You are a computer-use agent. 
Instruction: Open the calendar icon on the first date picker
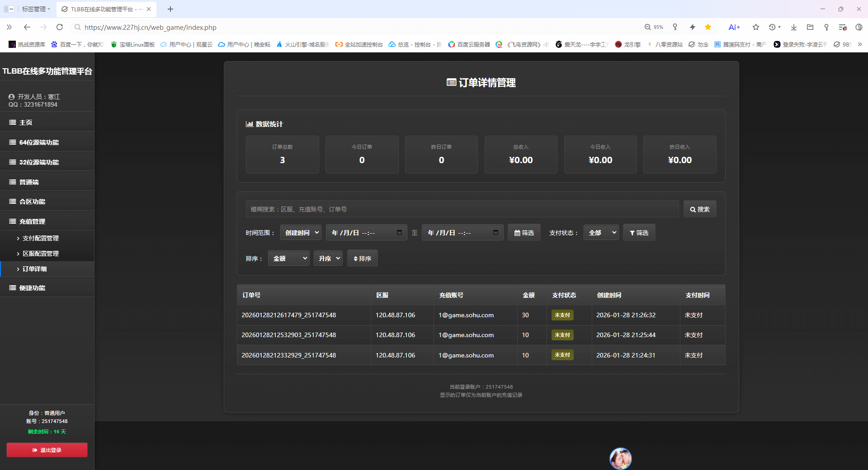pyautogui.click(x=398, y=232)
